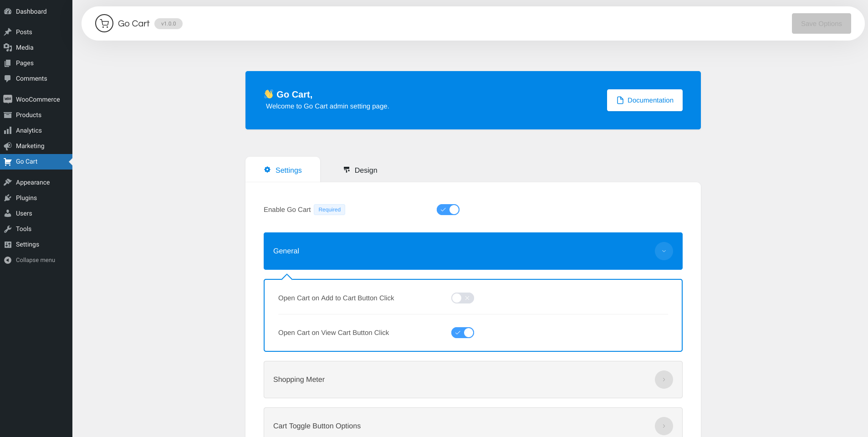Image resolution: width=868 pixels, height=437 pixels.
Task: Click the Marketing megaphone icon
Action: pyautogui.click(x=8, y=146)
